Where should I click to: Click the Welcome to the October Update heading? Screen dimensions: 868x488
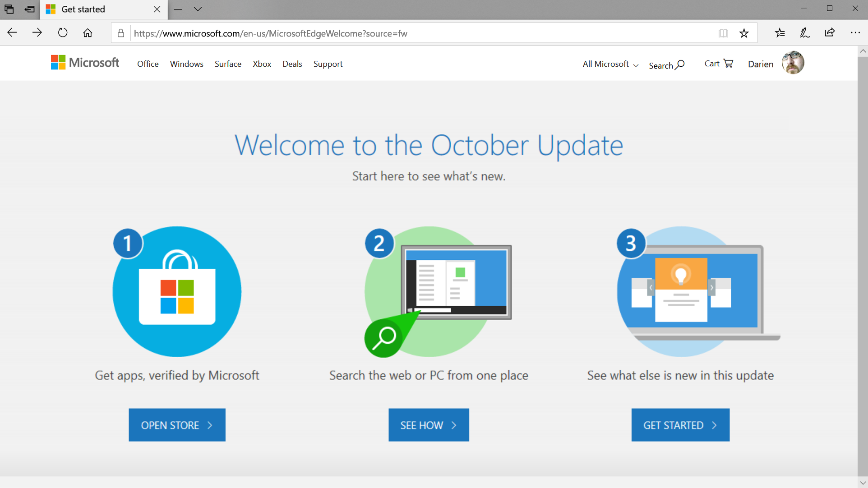click(429, 145)
